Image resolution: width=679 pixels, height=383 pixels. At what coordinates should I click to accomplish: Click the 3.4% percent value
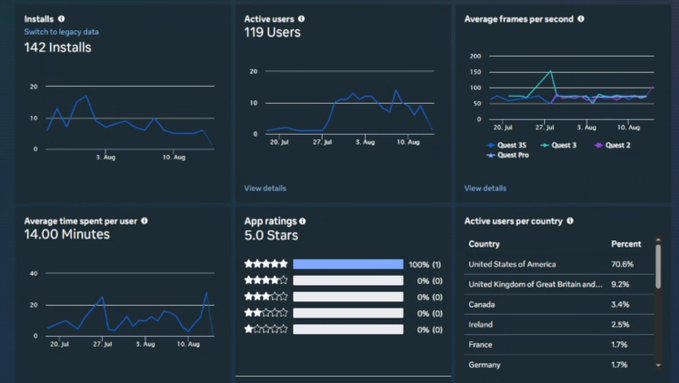620,304
